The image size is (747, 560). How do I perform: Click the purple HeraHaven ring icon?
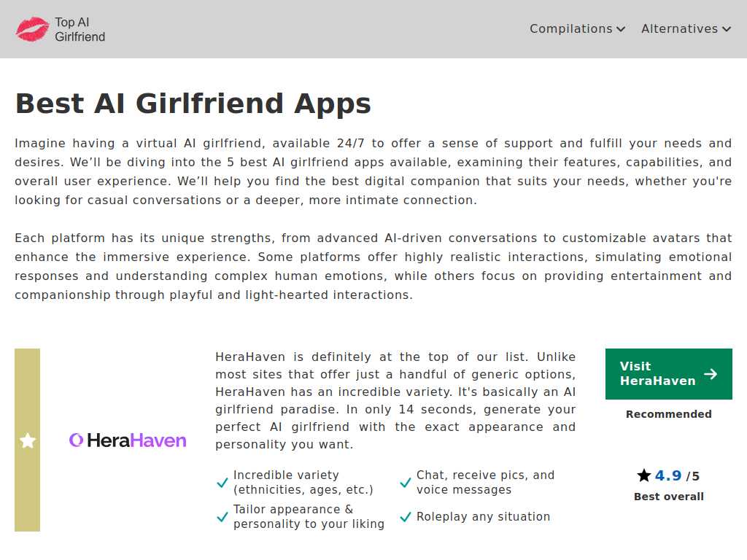point(76,440)
